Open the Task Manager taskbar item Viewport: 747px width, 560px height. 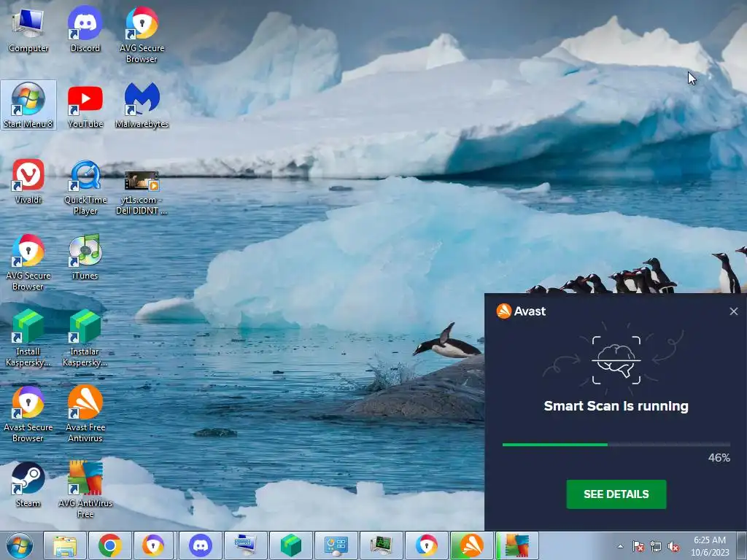coord(381,545)
